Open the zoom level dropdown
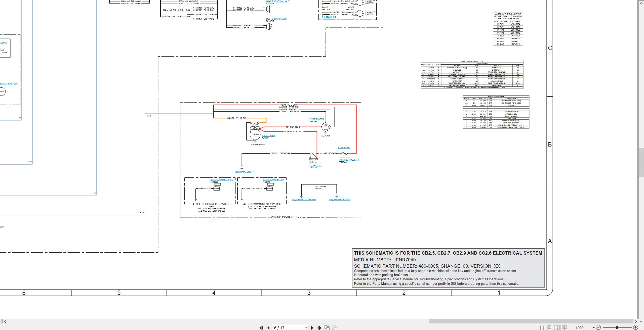The height and width of the screenshot is (330, 644). tap(594, 327)
